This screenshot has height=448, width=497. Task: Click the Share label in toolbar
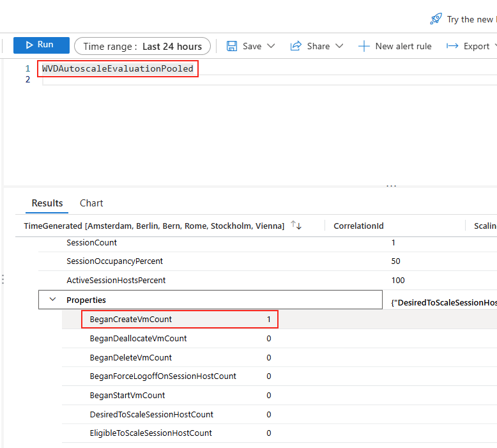(318, 46)
